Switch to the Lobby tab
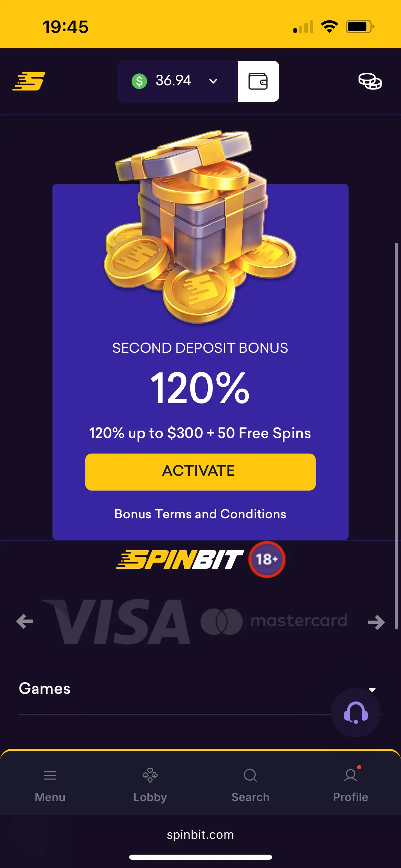This screenshot has width=401, height=868. (150, 785)
